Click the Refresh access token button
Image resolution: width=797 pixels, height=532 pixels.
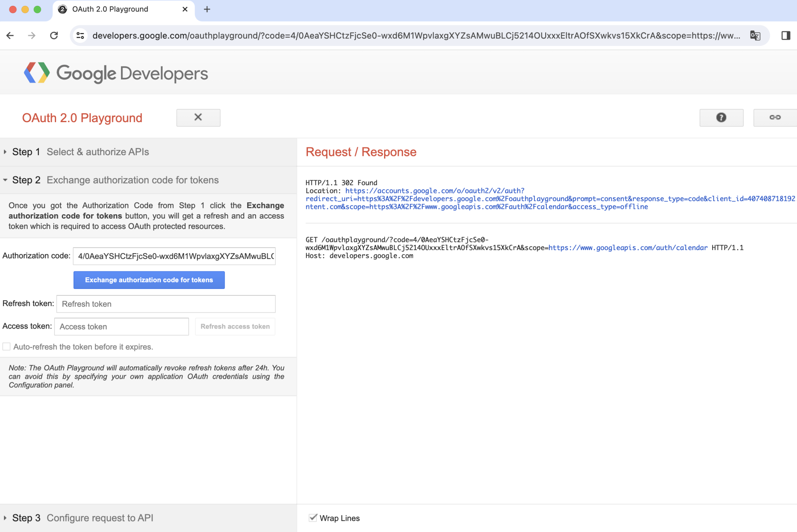(235, 326)
